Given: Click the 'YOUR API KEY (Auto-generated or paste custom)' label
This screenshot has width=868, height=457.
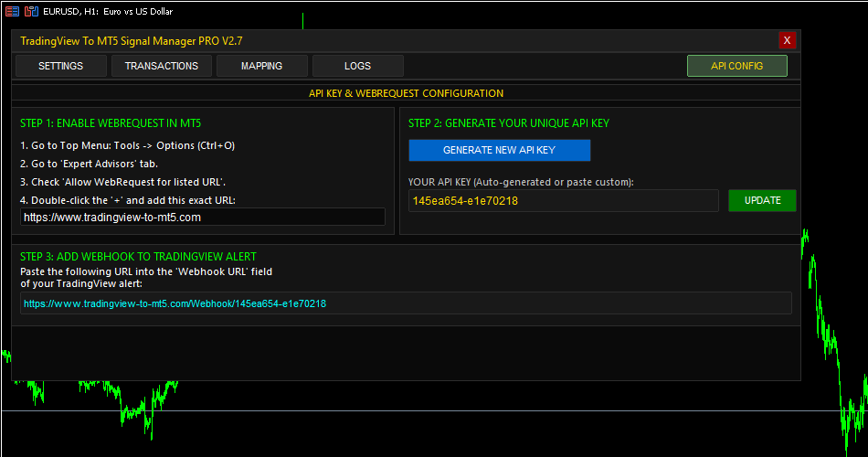Looking at the screenshot, I should [521, 182].
